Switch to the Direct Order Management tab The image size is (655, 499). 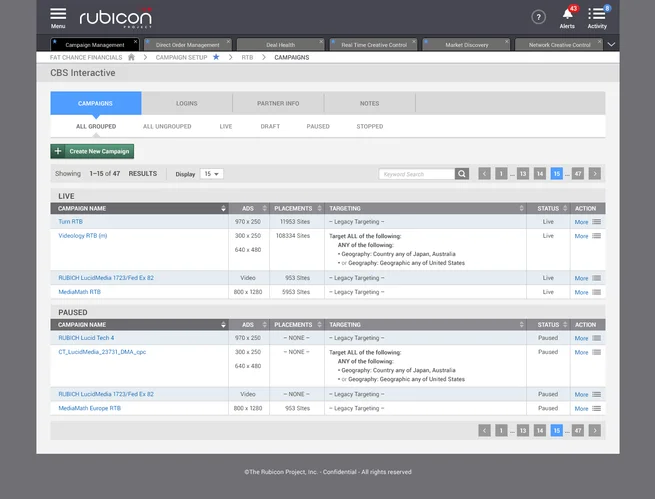[x=187, y=45]
